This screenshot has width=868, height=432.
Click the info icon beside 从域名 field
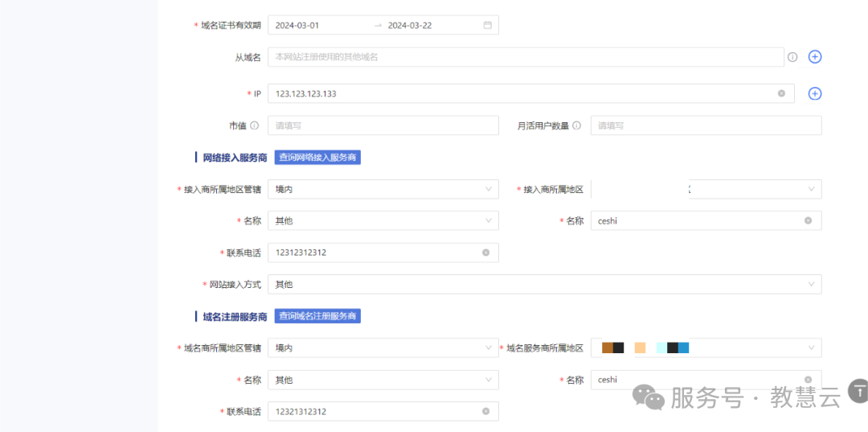tap(792, 57)
